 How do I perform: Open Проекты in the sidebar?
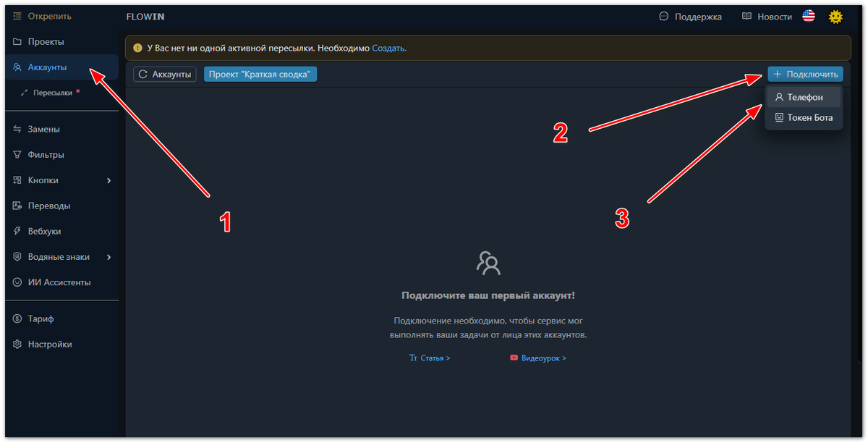[x=61, y=41]
